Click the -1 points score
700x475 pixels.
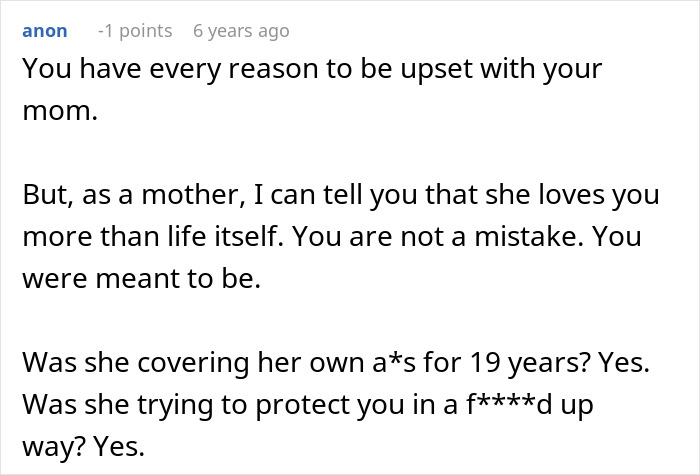(x=134, y=31)
